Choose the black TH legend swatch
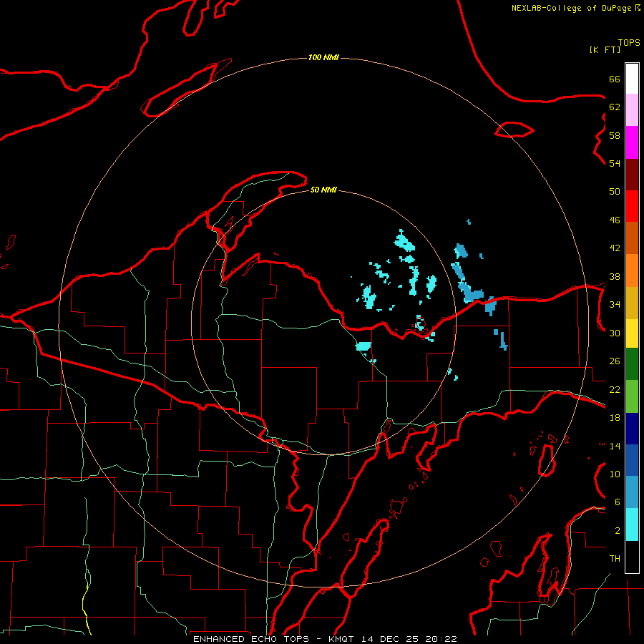The image size is (644, 644). click(632, 557)
